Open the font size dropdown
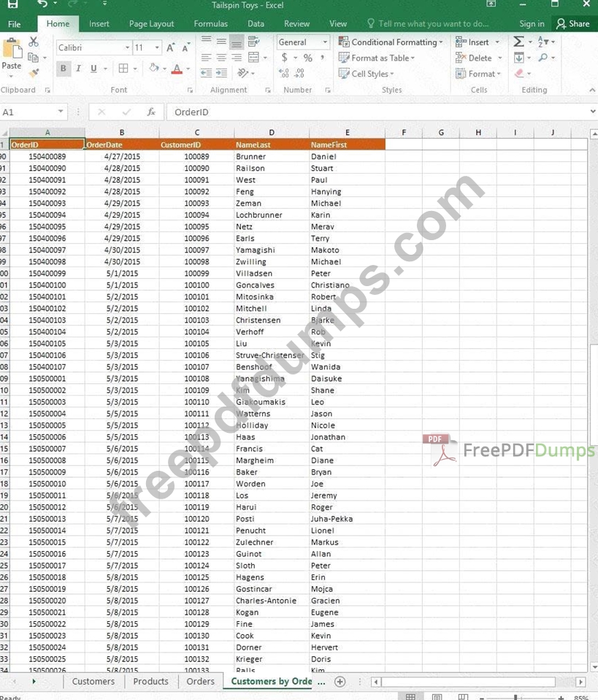 (157, 47)
